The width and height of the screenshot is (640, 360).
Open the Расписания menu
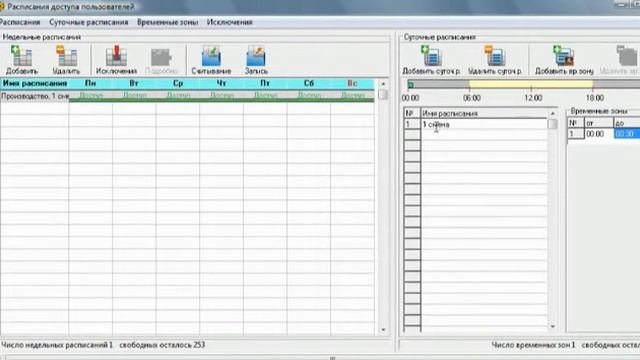pyautogui.click(x=20, y=22)
